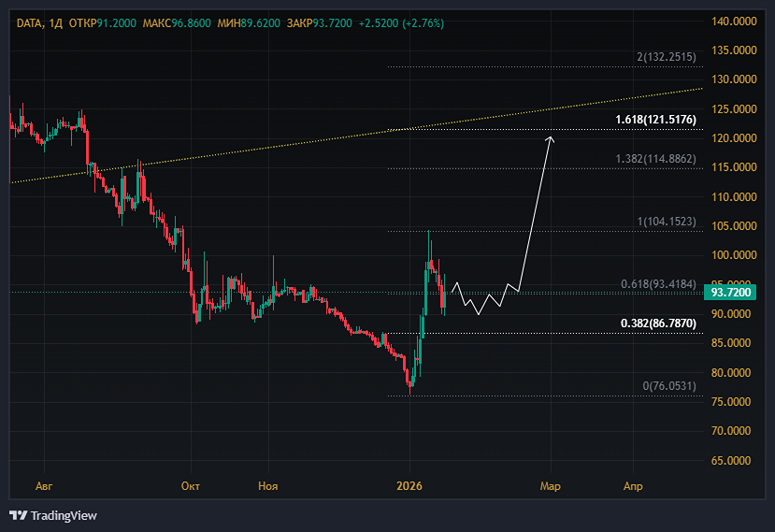Click the change value +2.5200 (+2.76%)
Screen dimensions: 775x532
click(401, 23)
